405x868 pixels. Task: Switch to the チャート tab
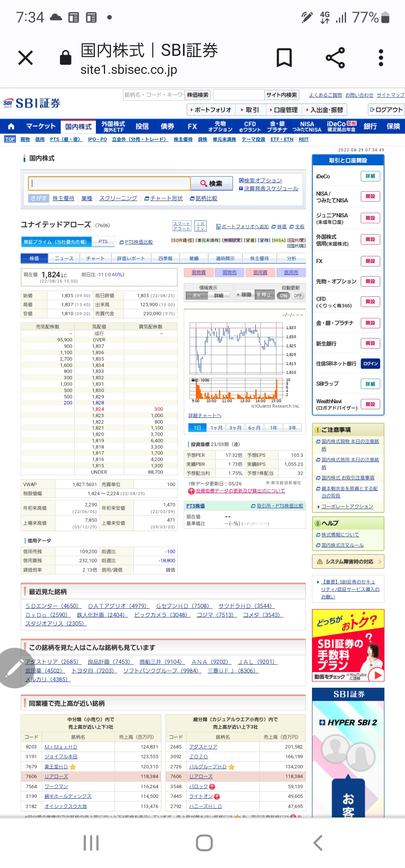pos(95,258)
